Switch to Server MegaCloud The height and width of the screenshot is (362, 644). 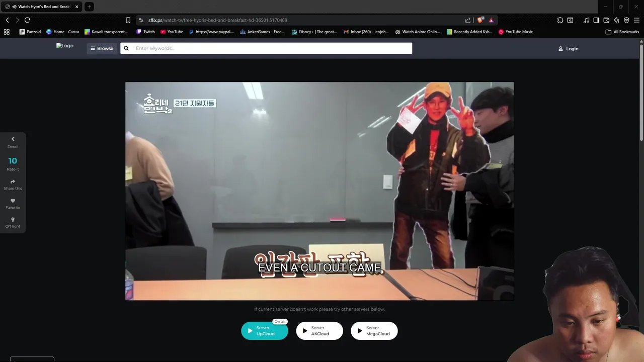[x=374, y=331]
